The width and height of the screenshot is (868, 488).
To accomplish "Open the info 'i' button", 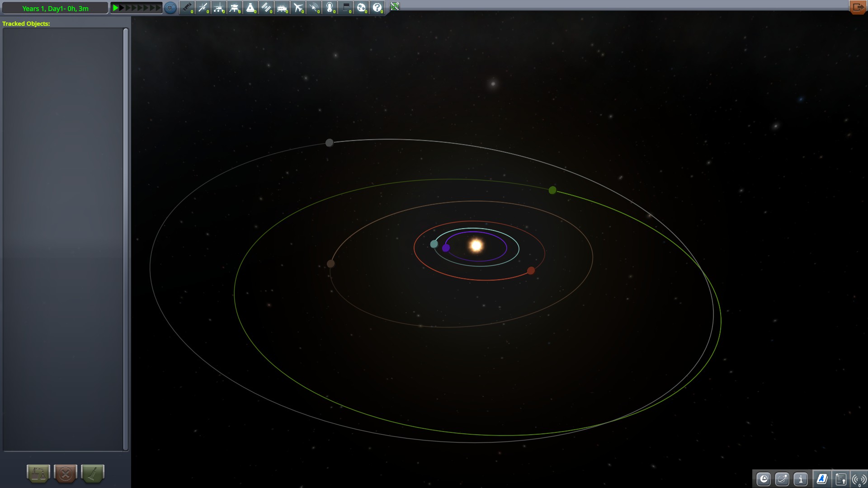I will [x=801, y=479].
